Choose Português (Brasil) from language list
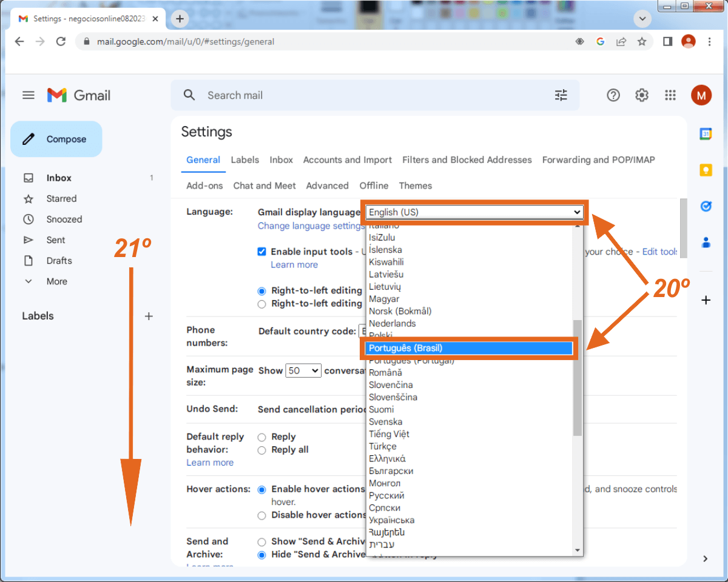Viewport: 728px width, 582px height. coord(470,348)
